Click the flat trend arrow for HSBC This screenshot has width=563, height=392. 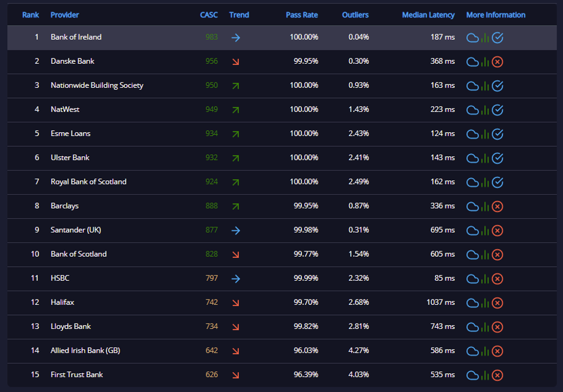[x=236, y=278]
